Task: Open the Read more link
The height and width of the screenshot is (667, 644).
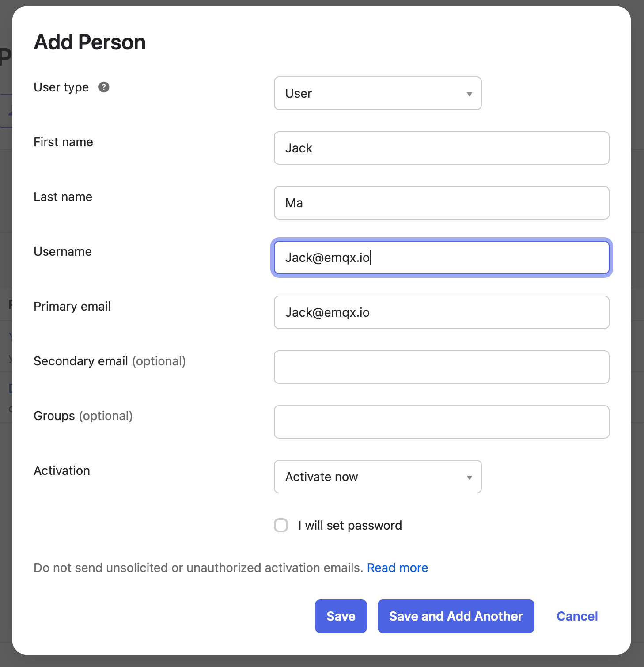Action: 397,568
